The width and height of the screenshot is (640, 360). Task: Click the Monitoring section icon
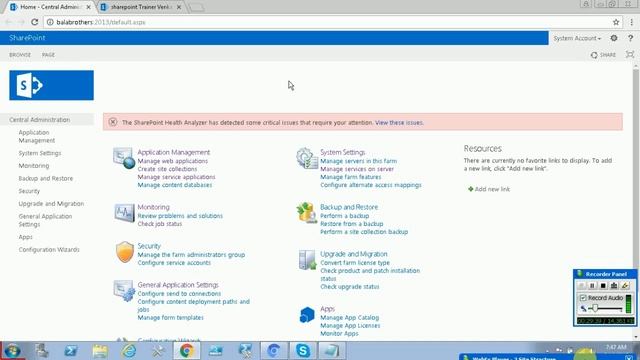click(x=124, y=213)
